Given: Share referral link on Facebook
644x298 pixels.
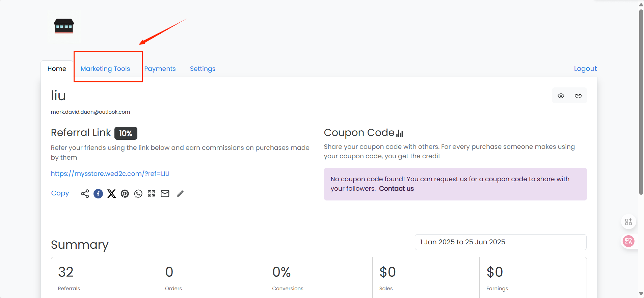Looking at the screenshot, I should (98, 194).
